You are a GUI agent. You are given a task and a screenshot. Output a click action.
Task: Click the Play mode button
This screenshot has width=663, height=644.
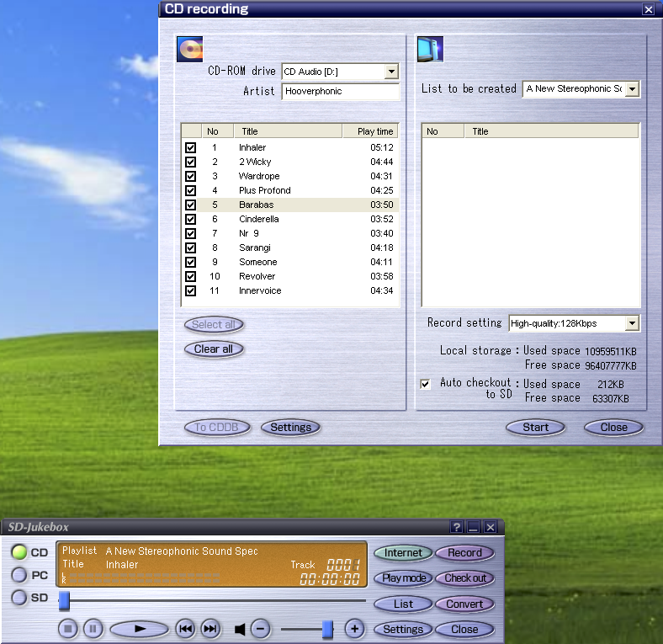pos(403,578)
